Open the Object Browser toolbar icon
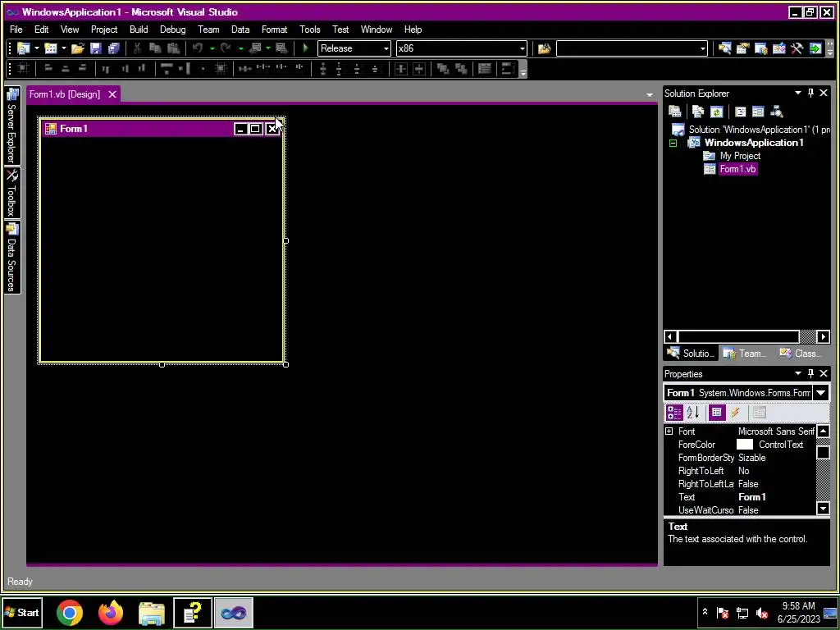840x630 pixels. click(779, 48)
